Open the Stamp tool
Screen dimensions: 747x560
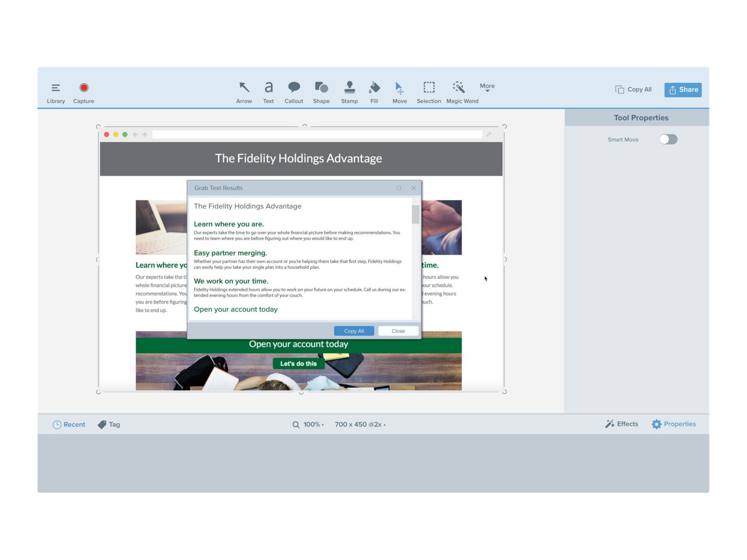click(349, 92)
